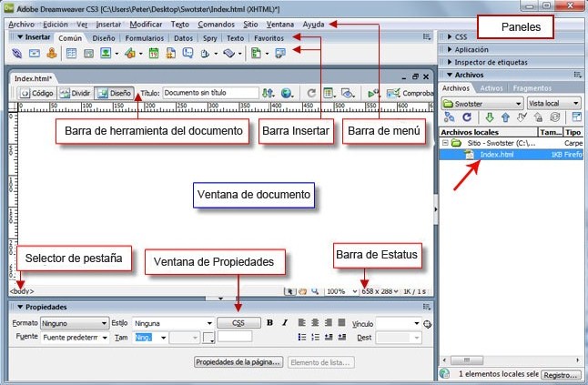
Task: Expand the files panel to show both sites
Action: (577, 117)
